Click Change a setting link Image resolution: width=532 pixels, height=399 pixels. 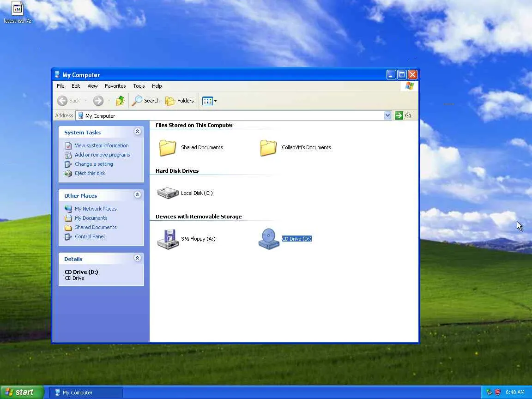click(x=94, y=164)
